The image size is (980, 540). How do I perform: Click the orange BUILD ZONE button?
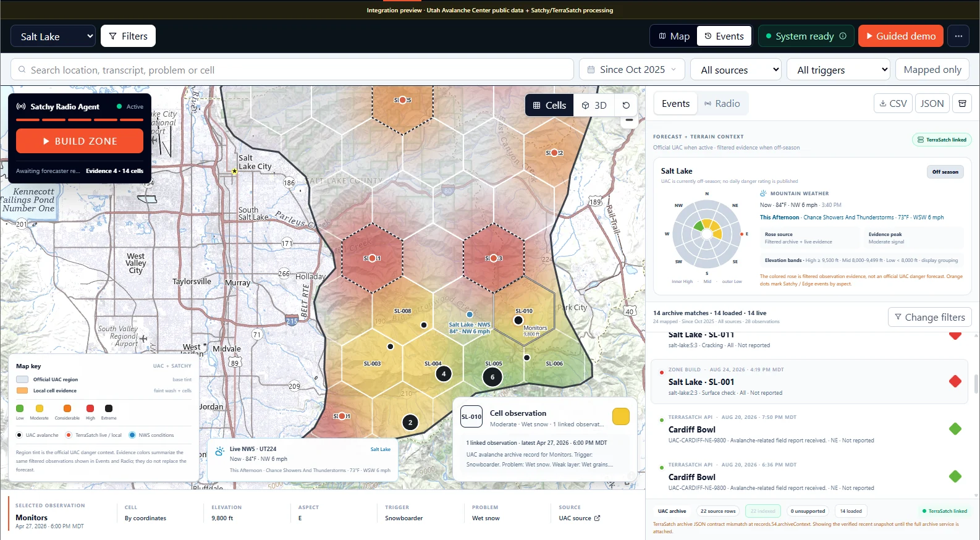point(80,141)
